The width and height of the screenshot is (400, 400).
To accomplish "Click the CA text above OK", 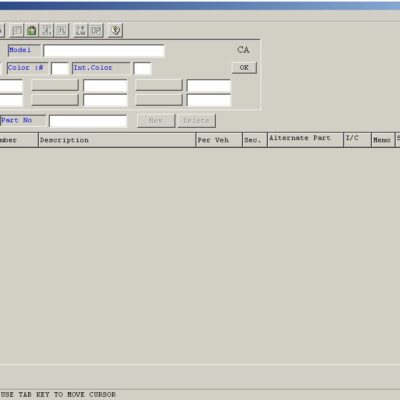I will pos(243,50).
